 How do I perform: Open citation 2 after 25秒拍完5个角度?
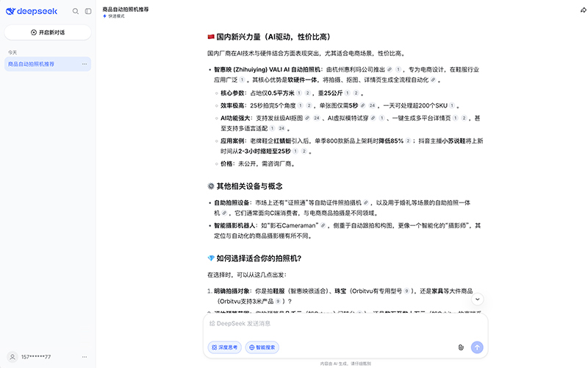click(x=309, y=105)
